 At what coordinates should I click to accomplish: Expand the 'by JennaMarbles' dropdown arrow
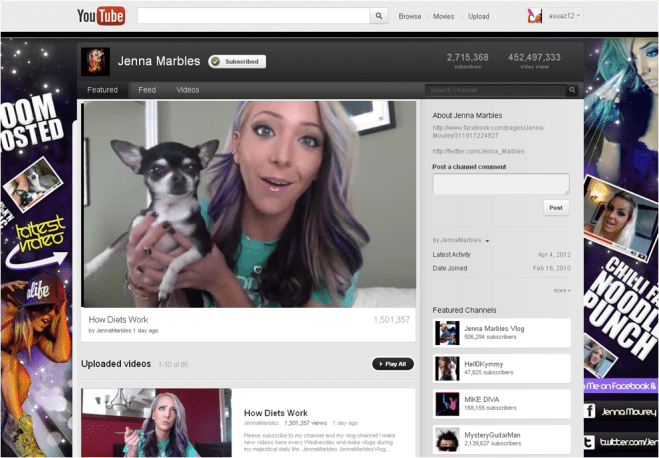[487, 241]
